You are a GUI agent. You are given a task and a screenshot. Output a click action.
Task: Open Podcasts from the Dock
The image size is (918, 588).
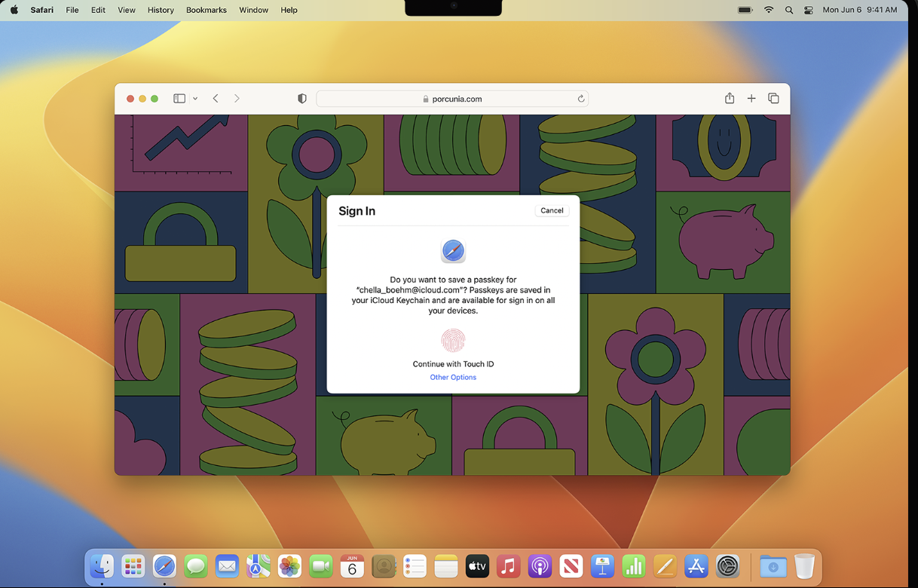[540, 565]
